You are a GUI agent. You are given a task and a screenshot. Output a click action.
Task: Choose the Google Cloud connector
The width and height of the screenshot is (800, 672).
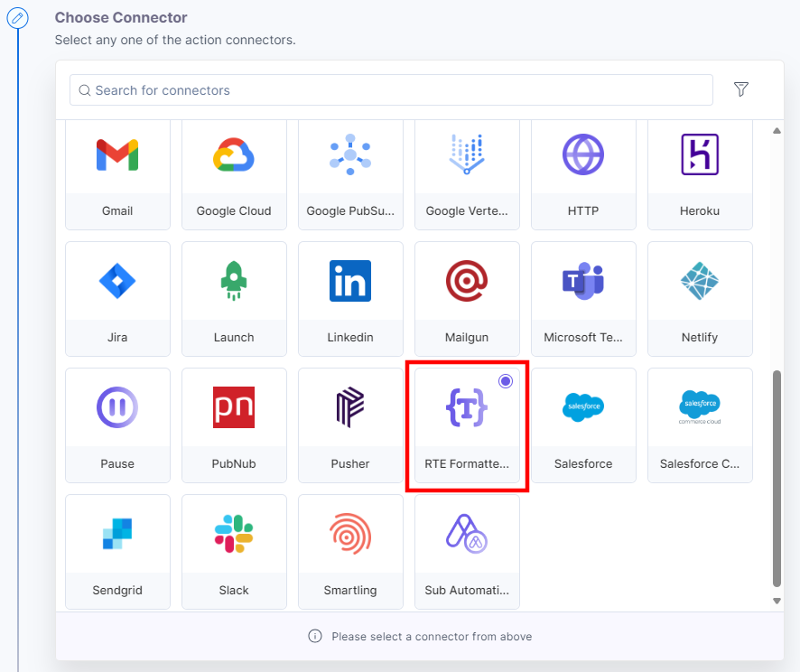pos(234,175)
